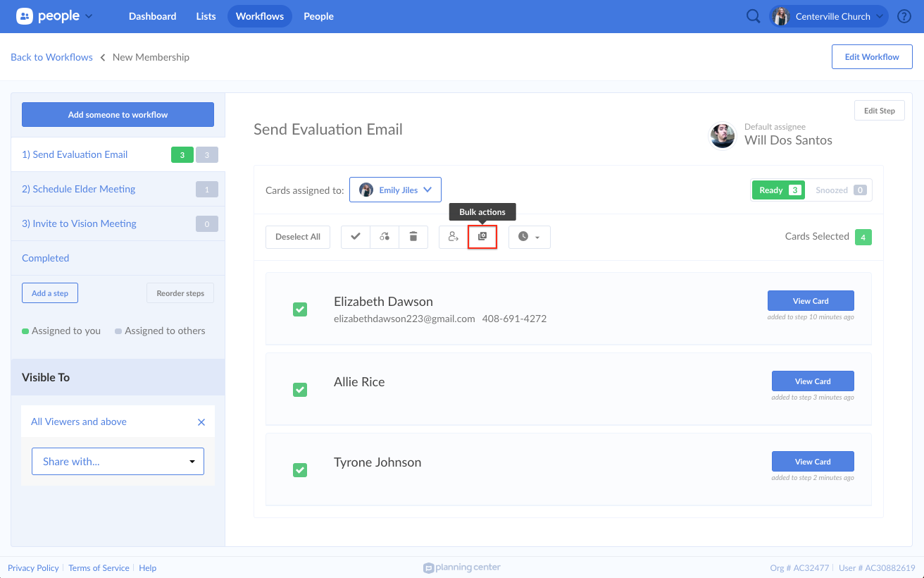
Task: Open the Bulk actions icon
Action: [x=482, y=237]
